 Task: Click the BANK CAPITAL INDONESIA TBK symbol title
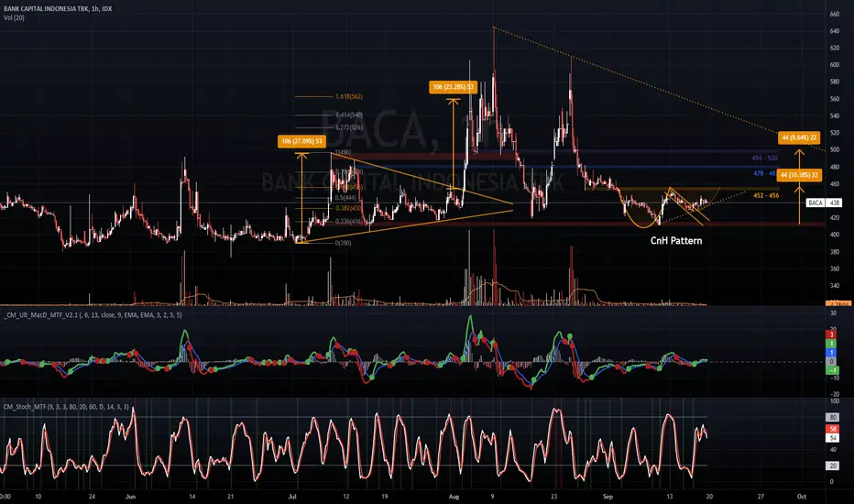coord(57,9)
